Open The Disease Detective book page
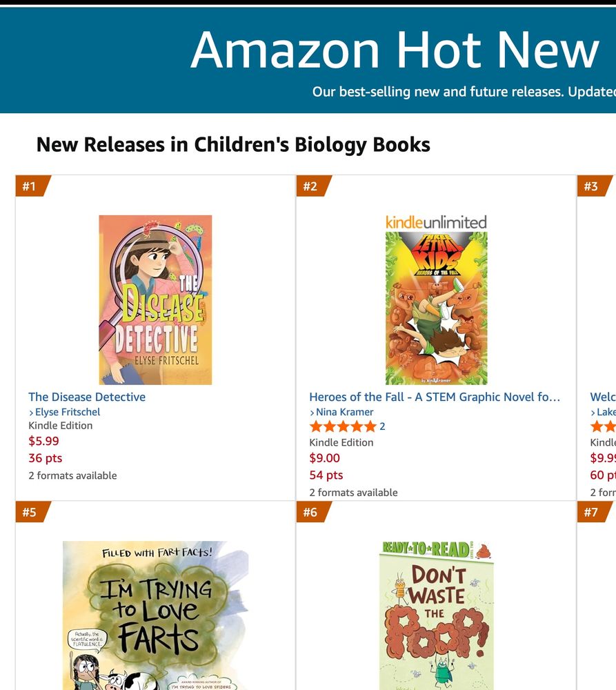Image resolution: width=616 pixels, height=690 pixels. coord(86,397)
